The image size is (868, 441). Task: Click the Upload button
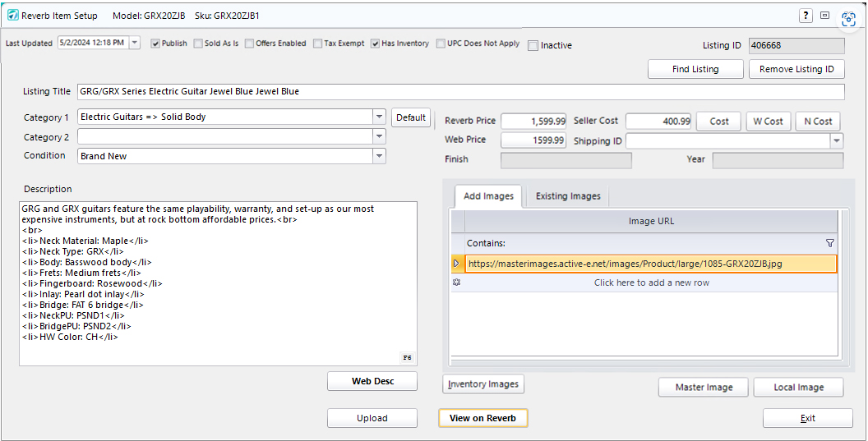(x=372, y=418)
